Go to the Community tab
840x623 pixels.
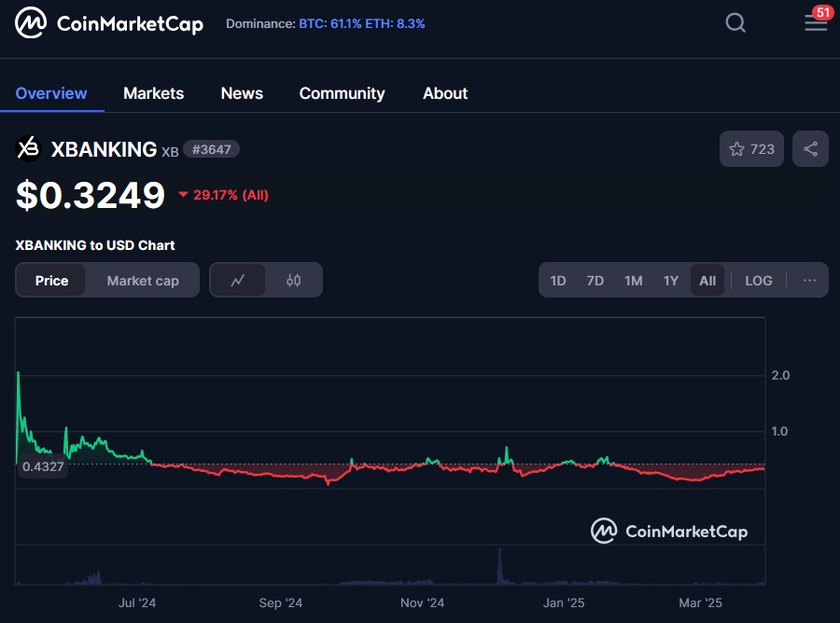click(342, 93)
